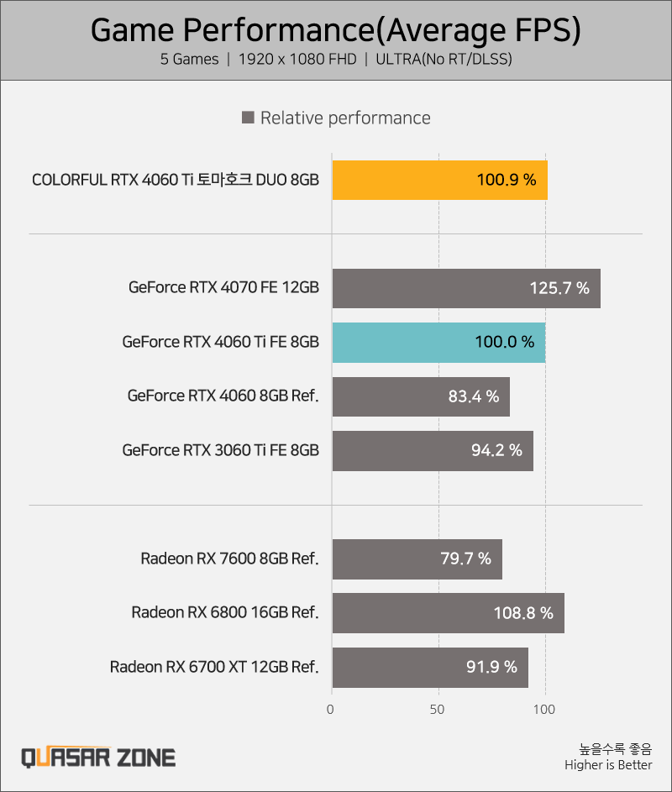This screenshot has height=792, width=672.
Task: Click the 125.7 % value label
Action: click(559, 288)
